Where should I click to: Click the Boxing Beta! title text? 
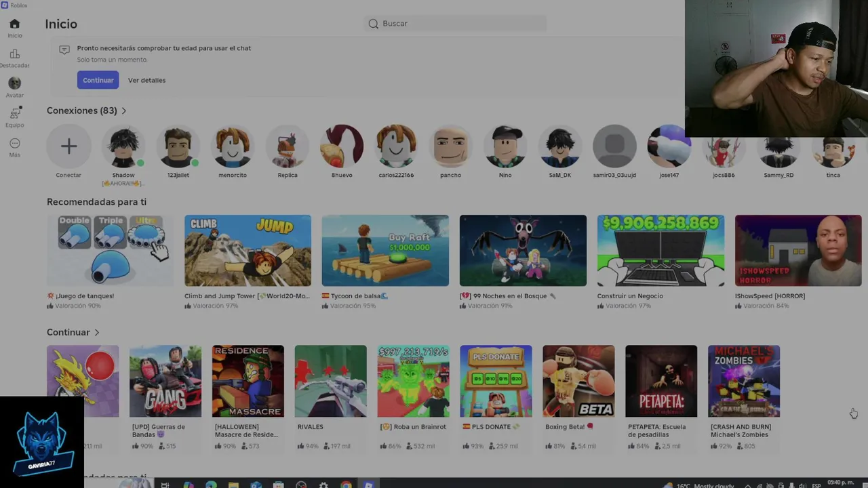point(569,427)
